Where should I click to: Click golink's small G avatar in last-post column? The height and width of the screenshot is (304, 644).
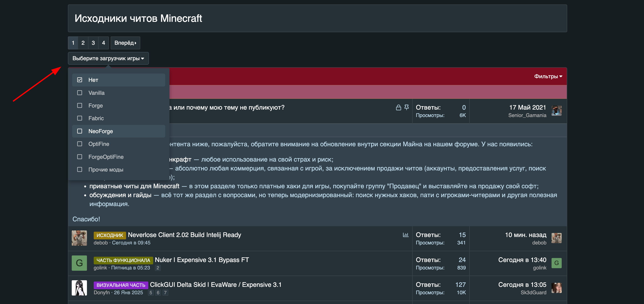(556, 263)
